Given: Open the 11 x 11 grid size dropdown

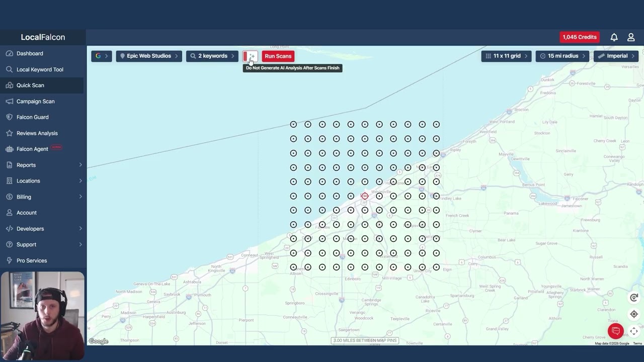Looking at the screenshot, I should 507,56.
